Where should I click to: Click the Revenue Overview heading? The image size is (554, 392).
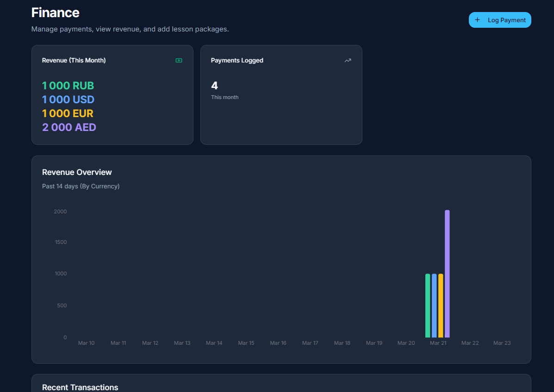pos(77,172)
